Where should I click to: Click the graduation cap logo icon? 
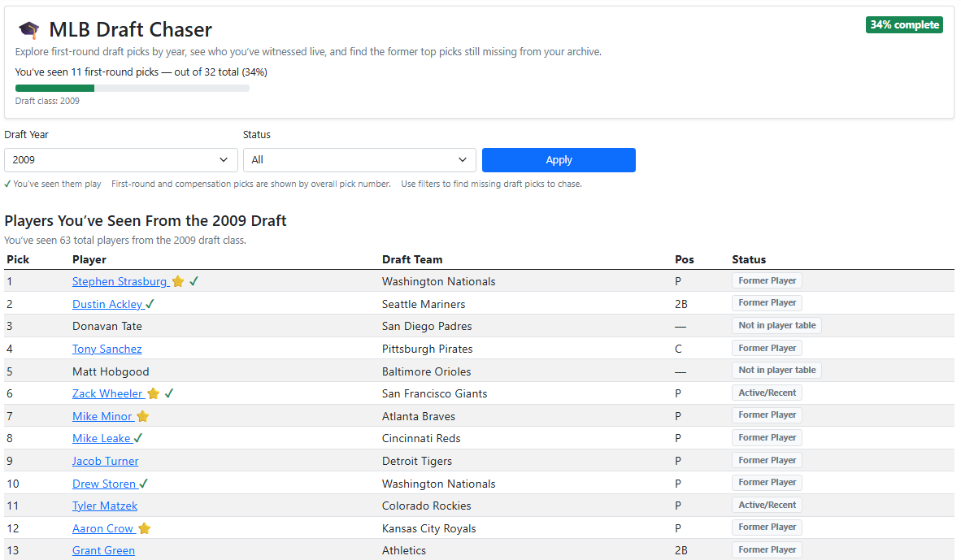tap(28, 29)
